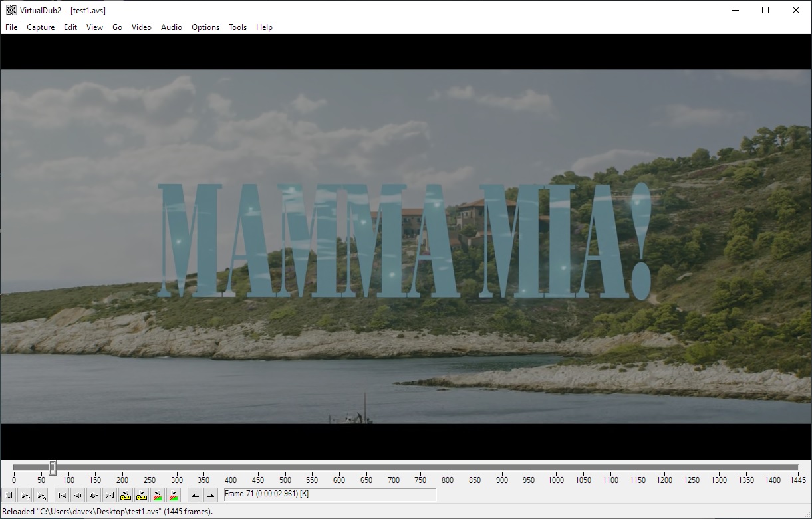The image size is (812, 519).
Task: Play the output video preview
Action: pos(41,495)
